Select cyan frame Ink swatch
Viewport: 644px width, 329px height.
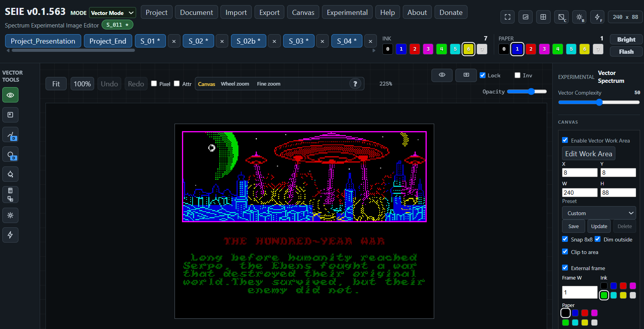614,295
